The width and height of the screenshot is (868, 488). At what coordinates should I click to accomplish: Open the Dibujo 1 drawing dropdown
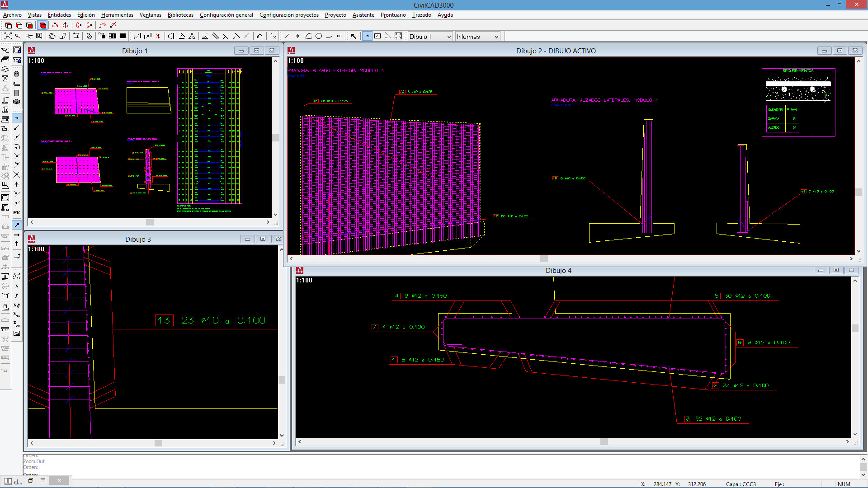[x=430, y=37]
